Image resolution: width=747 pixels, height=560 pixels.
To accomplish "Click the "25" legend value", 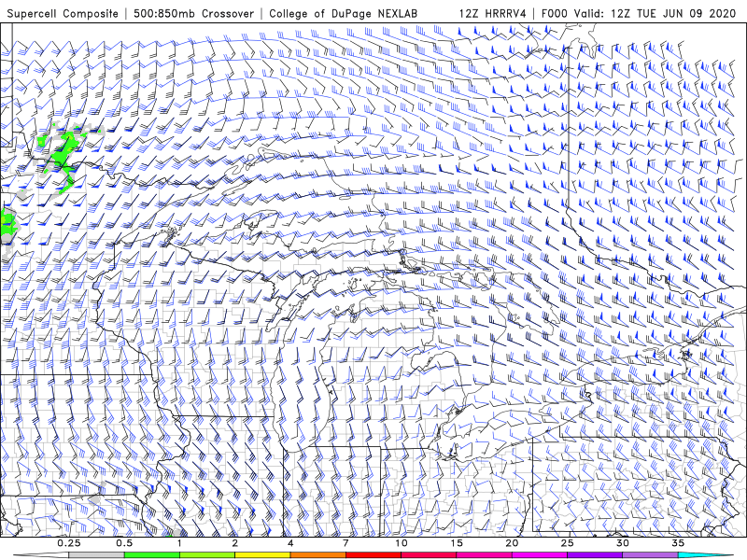I will [x=568, y=543].
